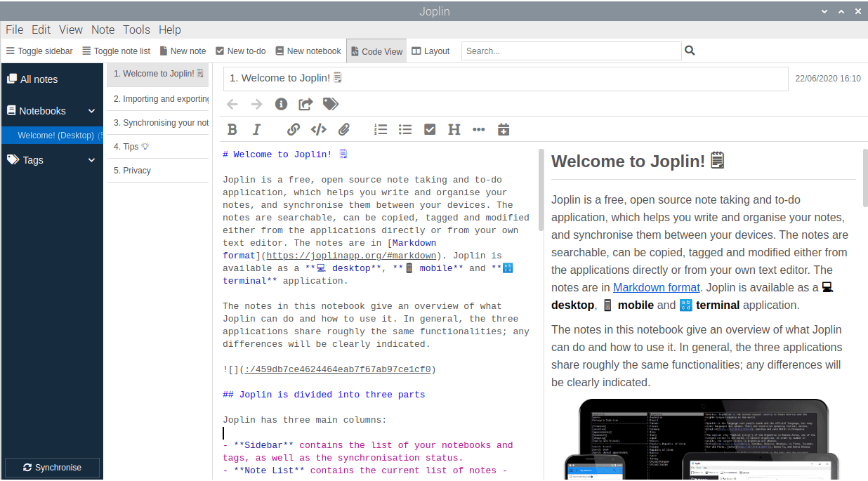868x481 pixels.
Task: Create a New note
Action: [x=183, y=51]
